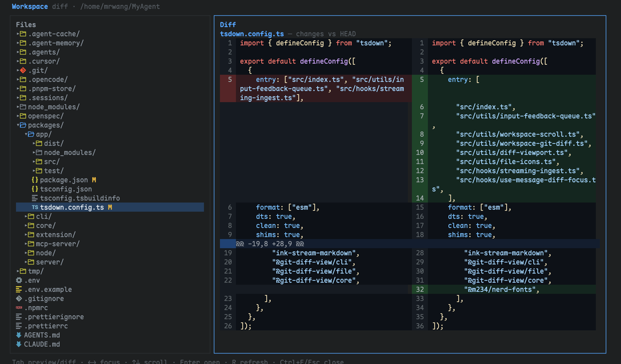Select the tsdown.config.ts file row

pos(110,207)
